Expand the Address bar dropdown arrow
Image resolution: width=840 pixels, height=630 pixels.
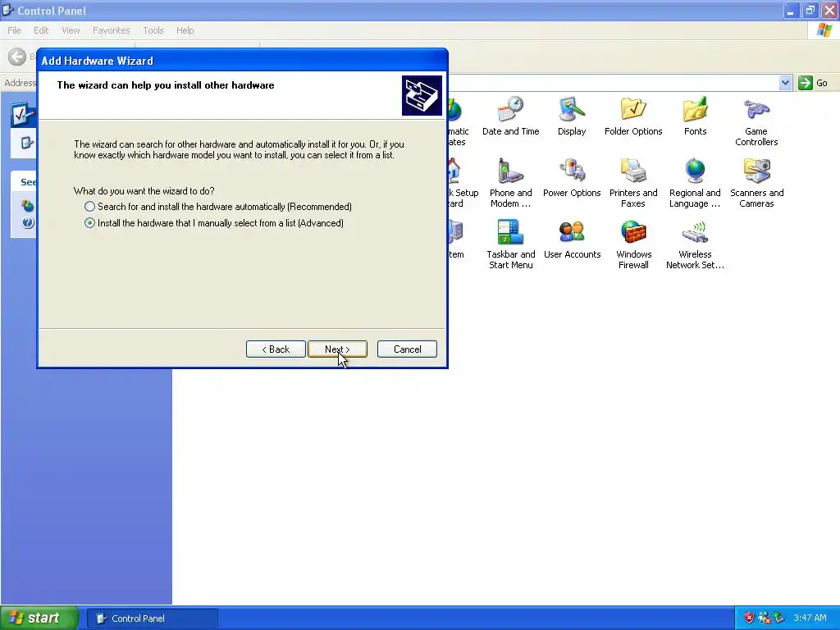coord(785,83)
